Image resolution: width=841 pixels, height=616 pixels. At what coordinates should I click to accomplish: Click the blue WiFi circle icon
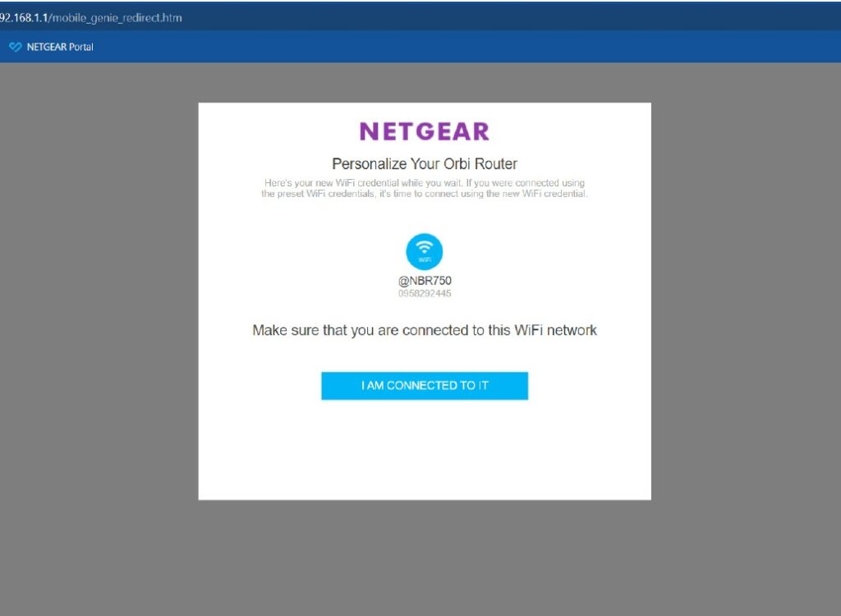425,251
